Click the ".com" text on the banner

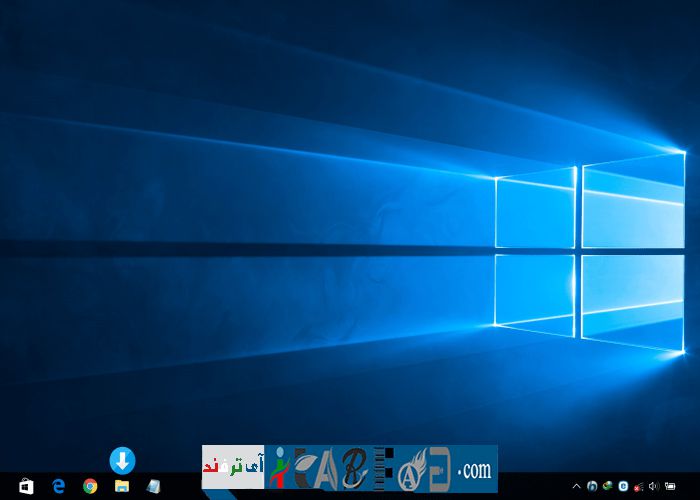[475, 469]
